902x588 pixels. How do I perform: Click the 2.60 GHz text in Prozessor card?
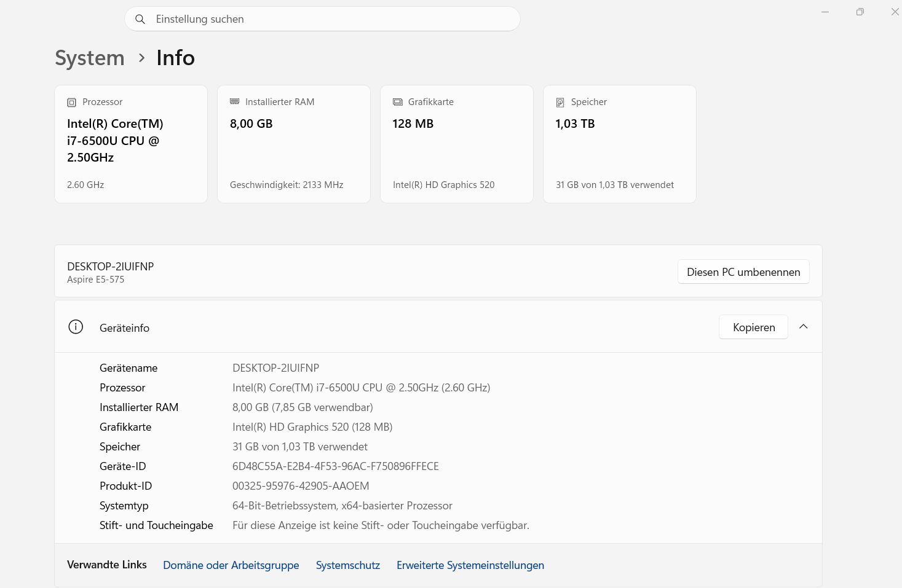pyautogui.click(x=85, y=185)
